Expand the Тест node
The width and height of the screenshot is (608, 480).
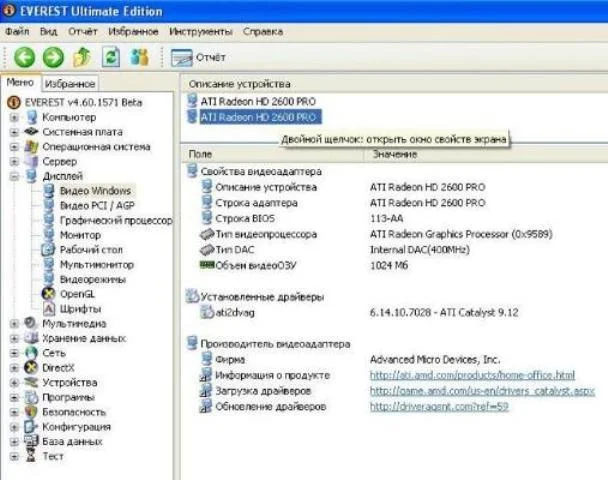tap(14, 456)
